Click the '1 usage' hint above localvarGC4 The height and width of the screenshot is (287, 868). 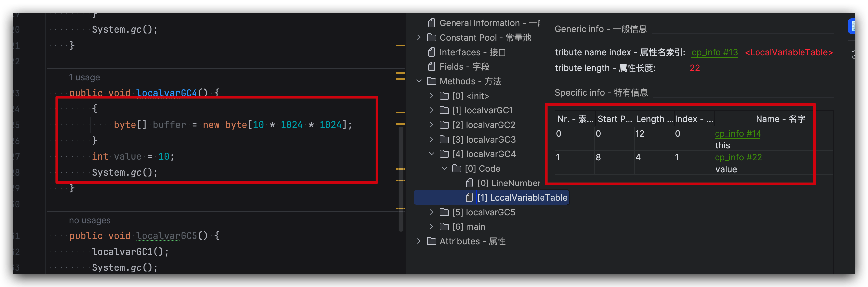(84, 77)
